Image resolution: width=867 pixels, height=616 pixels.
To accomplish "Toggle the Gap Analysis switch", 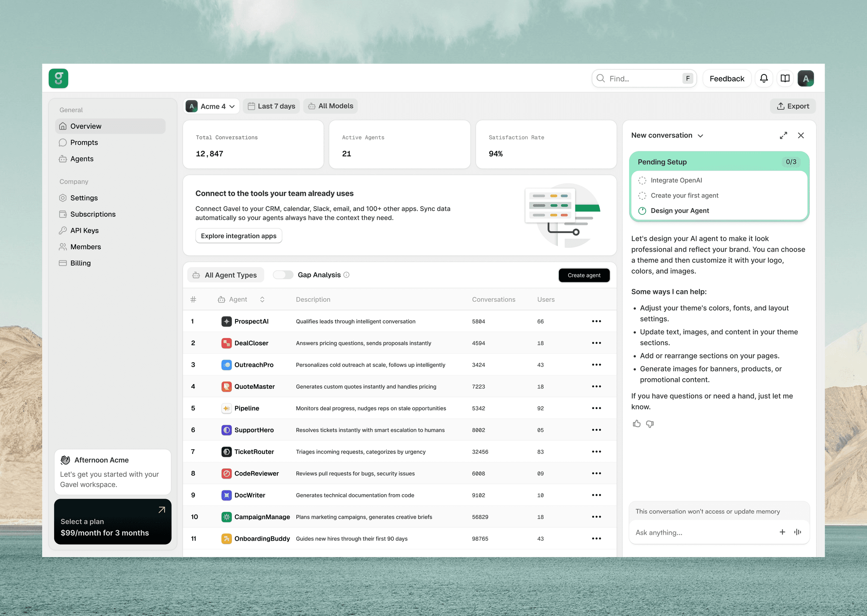I will click(x=283, y=275).
